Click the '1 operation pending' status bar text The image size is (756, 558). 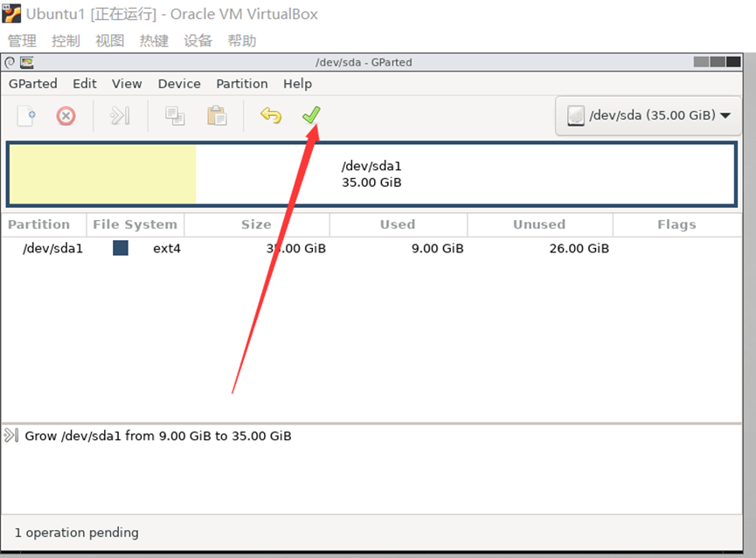coord(77,533)
